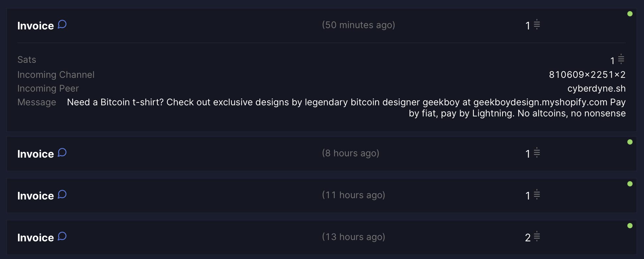644x259 pixels.
Task: Click message bubble icon on 13-hour invoice
Action: (62, 236)
